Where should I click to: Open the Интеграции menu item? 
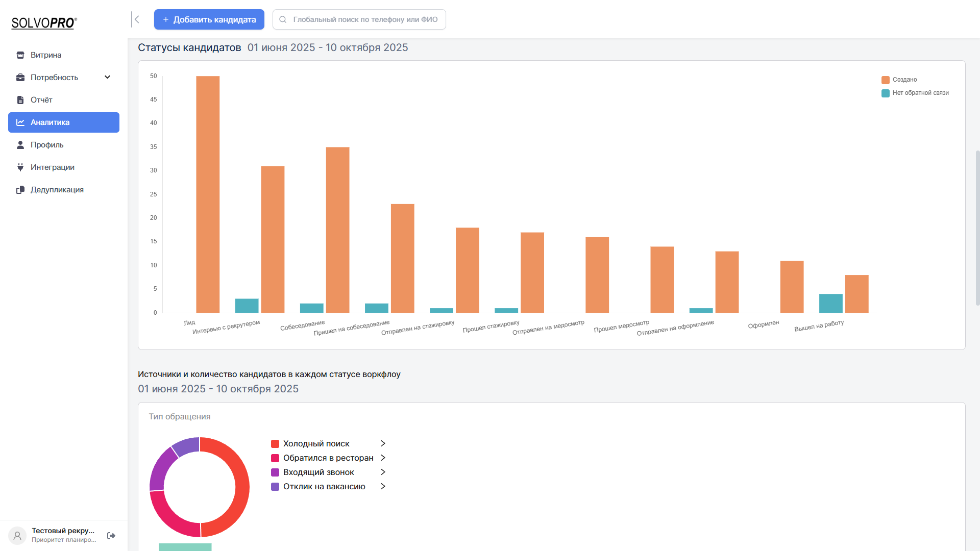click(52, 167)
